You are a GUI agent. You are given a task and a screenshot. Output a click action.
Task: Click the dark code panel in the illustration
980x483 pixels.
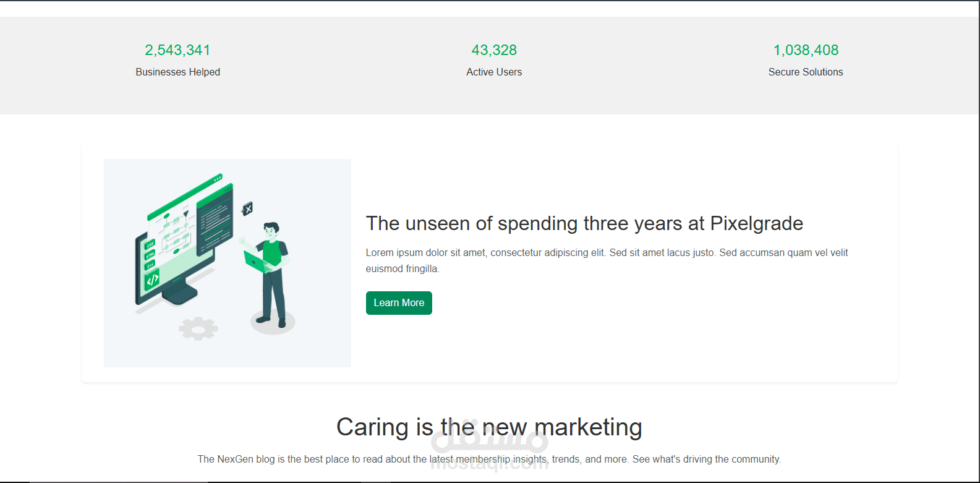click(x=214, y=220)
